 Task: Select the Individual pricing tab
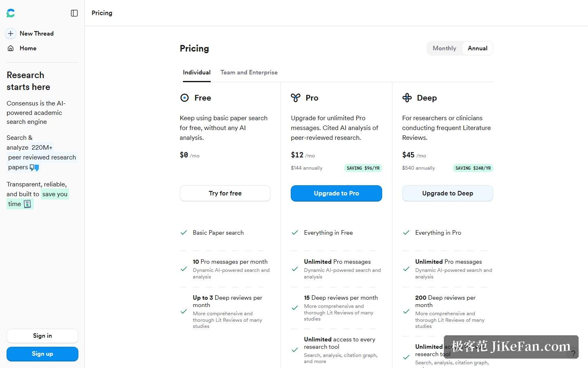[x=197, y=72]
